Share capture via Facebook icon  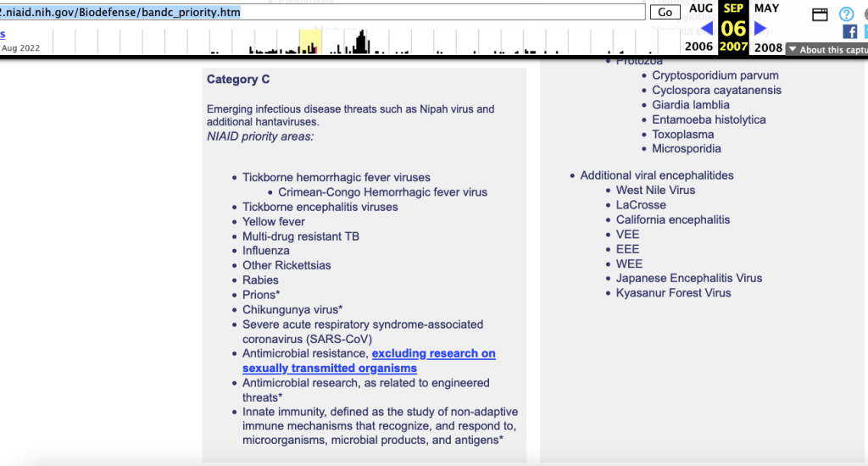point(849,31)
